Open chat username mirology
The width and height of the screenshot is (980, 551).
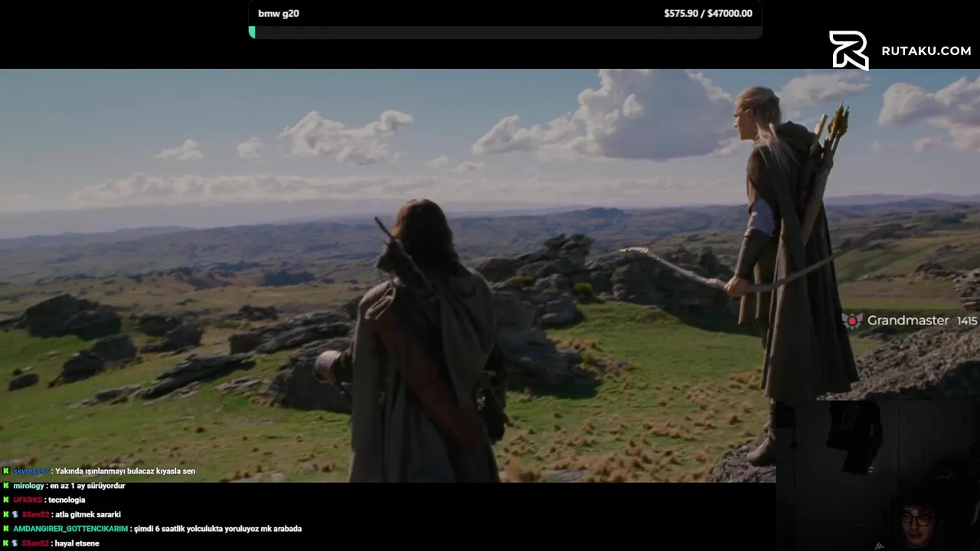coord(28,486)
